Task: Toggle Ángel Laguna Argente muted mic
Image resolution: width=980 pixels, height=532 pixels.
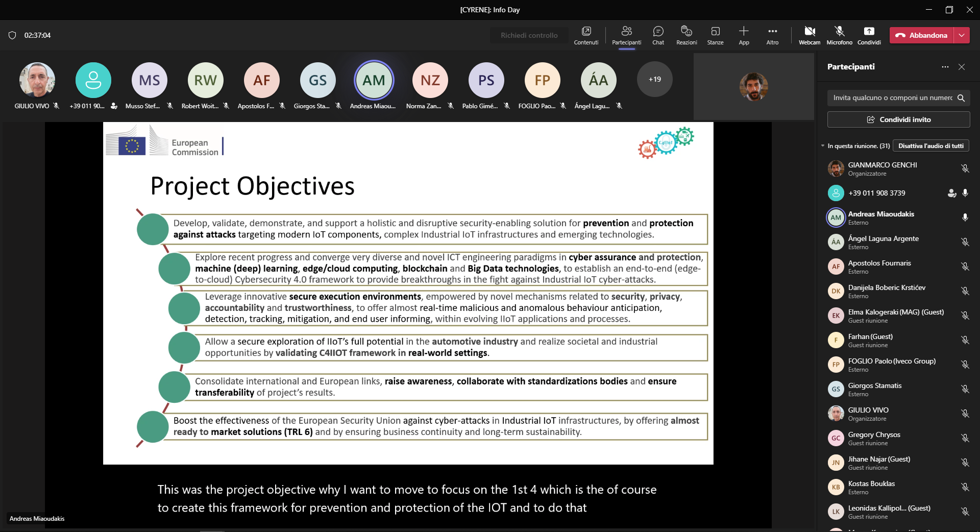Action: (x=965, y=242)
